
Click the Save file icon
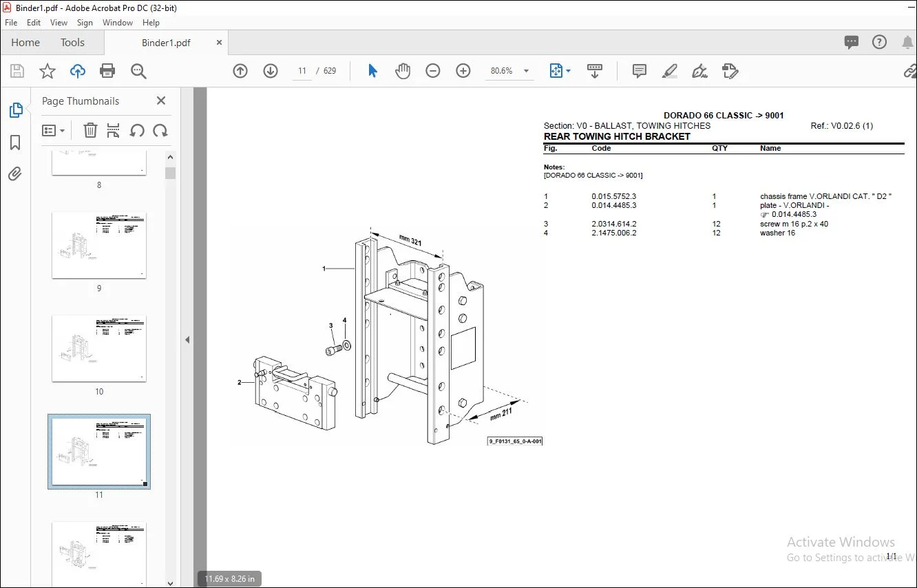coord(17,71)
